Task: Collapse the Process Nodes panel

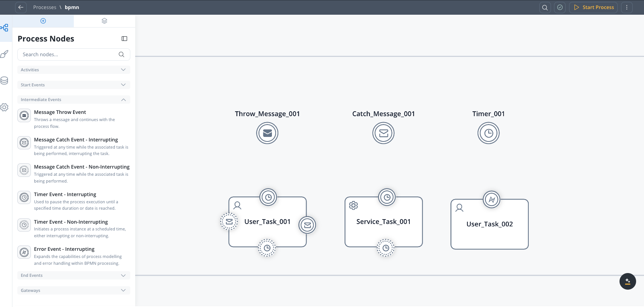Action: click(x=124, y=39)
